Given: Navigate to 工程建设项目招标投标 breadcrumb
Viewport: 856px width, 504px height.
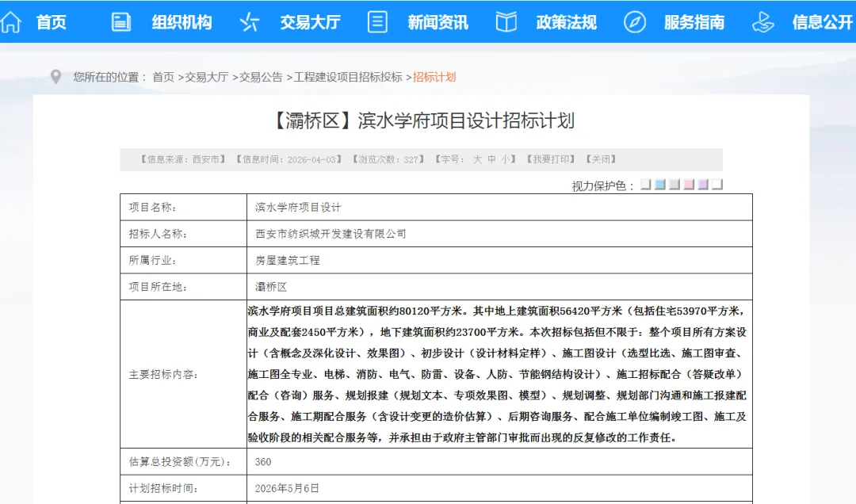Looking at the screenshot, I should click(348, 77).
